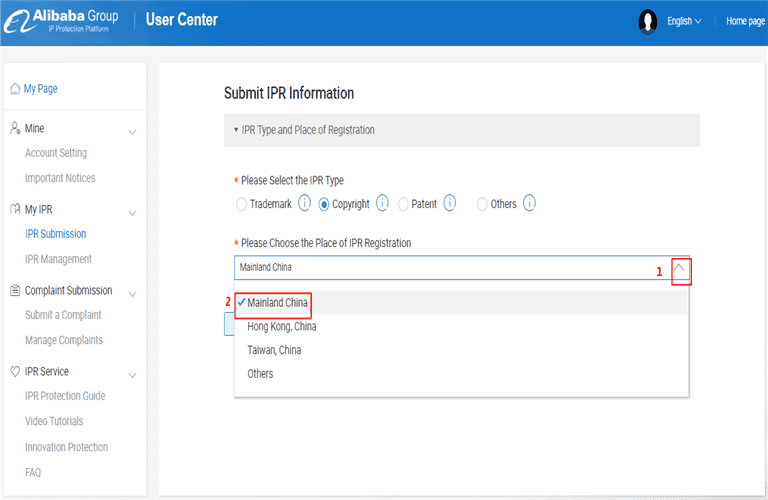Open Video Tutorials in the sidebar
This screenshot has width=768, height=500.
54,421
